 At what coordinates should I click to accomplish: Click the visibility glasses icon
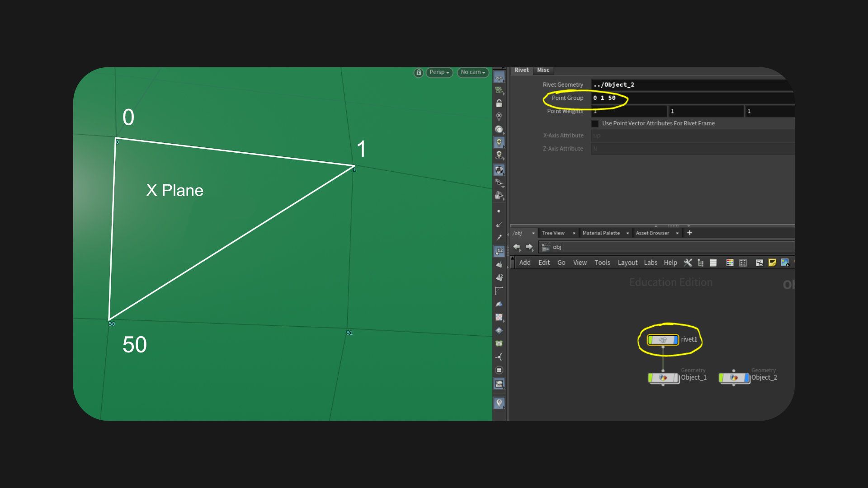(499, 183)
